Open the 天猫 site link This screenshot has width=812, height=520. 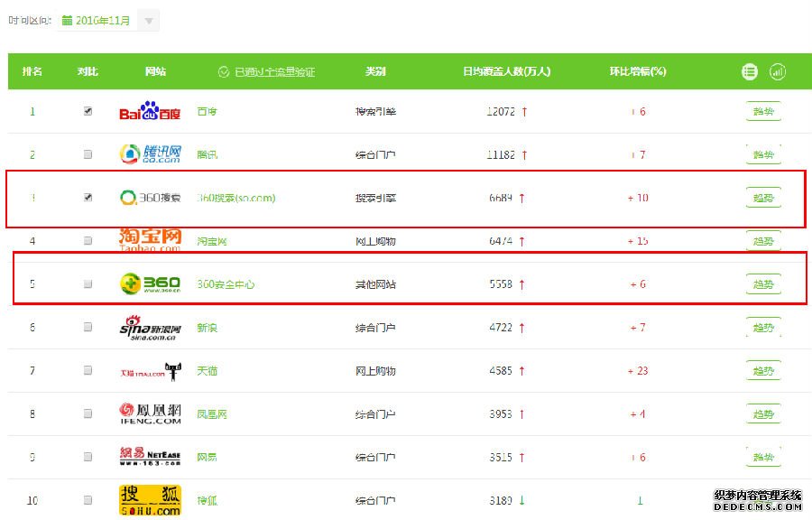tap(208, 371)
